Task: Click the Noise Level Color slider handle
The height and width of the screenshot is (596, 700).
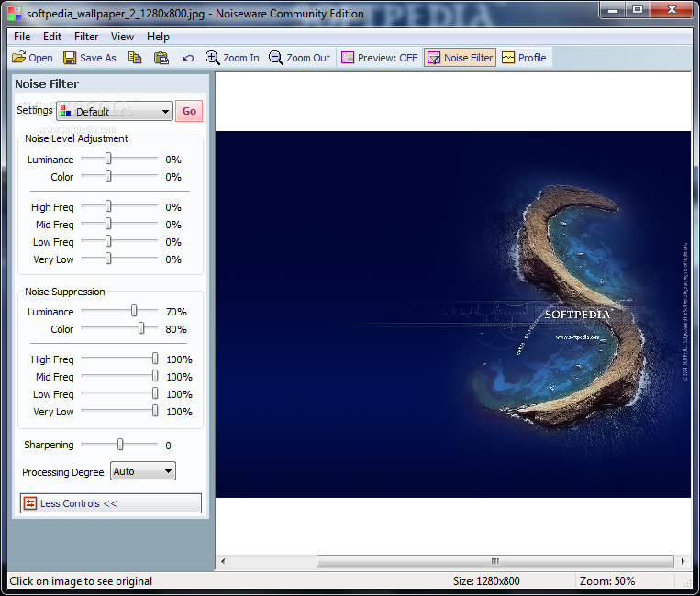Action: coord(108,176)
